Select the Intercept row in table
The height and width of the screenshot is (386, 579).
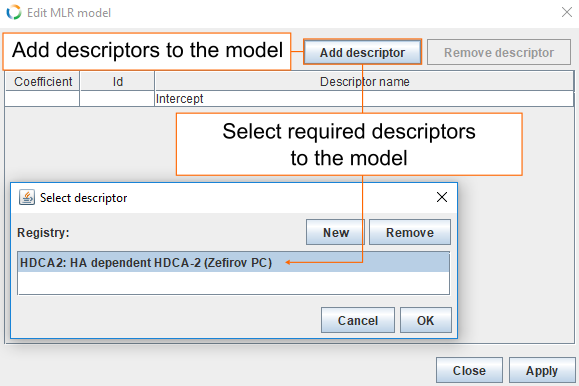pos(290,99)
